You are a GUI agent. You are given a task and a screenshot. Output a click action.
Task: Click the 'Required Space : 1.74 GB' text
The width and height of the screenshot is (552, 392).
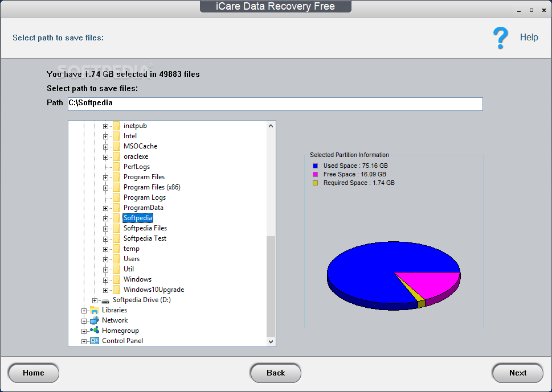point(359,183)
